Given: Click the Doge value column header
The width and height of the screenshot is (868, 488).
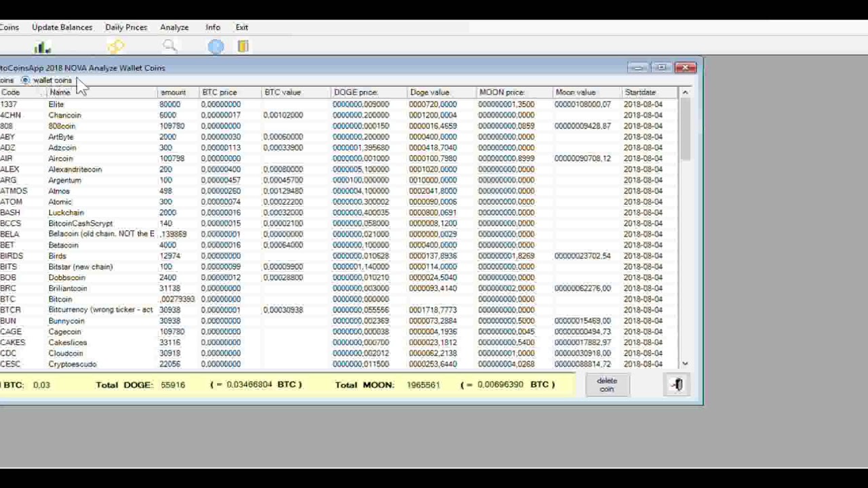Looking at the screenshot, I should pyautogui.click(x=441, y=92).
